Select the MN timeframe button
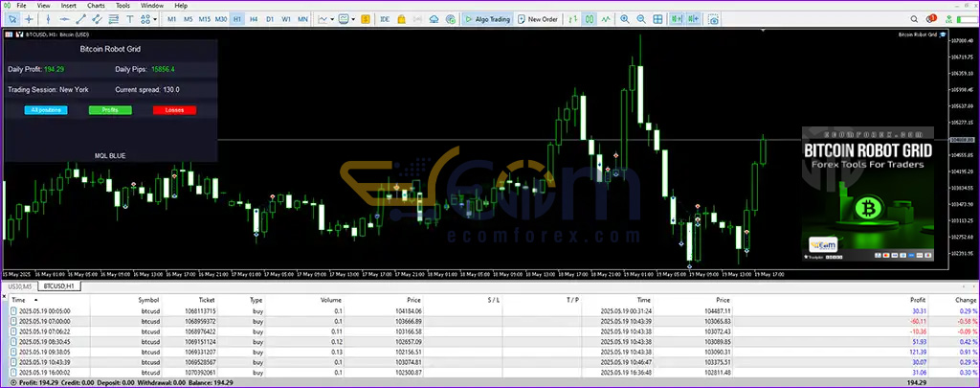980x388 pixels. click(302, 19)
